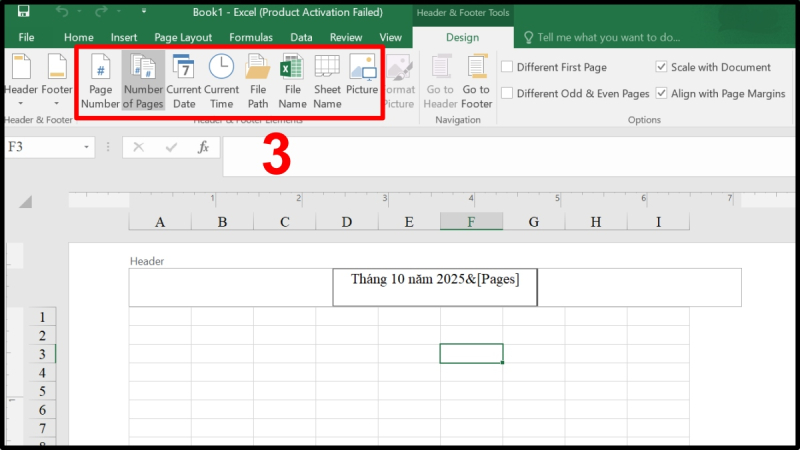Select column G header
The image size is (800, 450).
tap(534, 222)
